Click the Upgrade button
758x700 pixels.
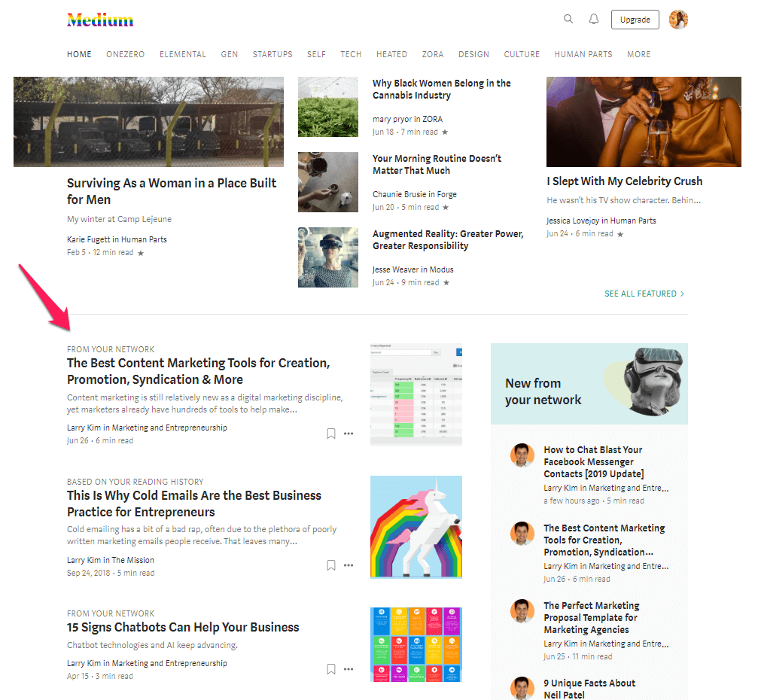(635, 20)
